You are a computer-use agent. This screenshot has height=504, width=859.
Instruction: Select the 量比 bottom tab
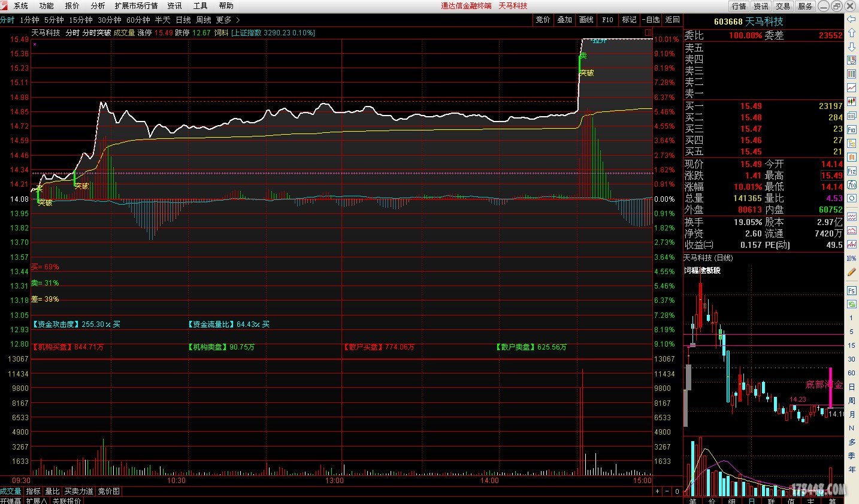coord(53,491)
